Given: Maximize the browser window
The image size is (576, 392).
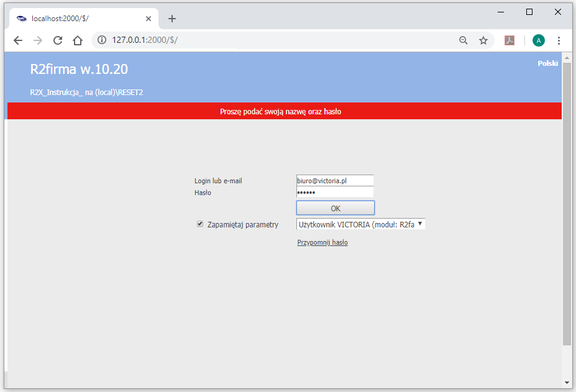Looking at the screenshot, I should pyautogui.click(x=529, y=12).
